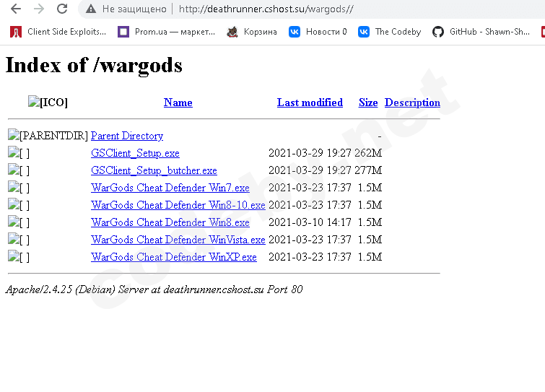
Task: Sort listing by Name column
Action: (178, 103)
